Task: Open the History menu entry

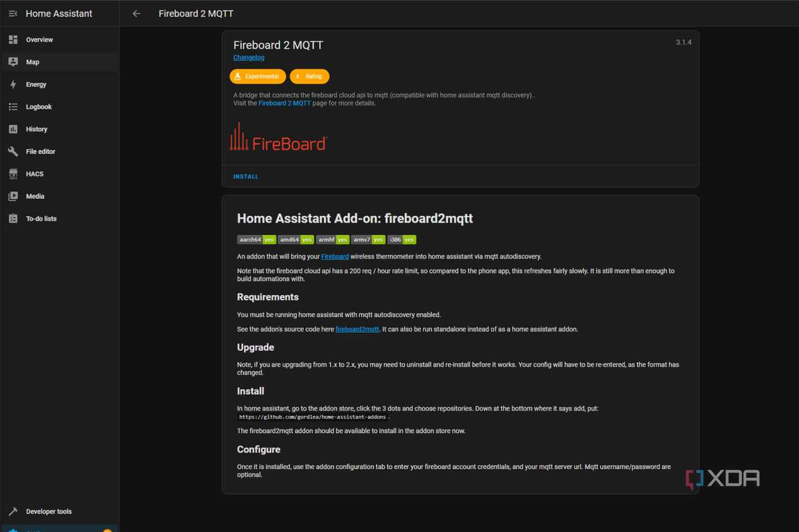Action: click(x=59, y=129)
